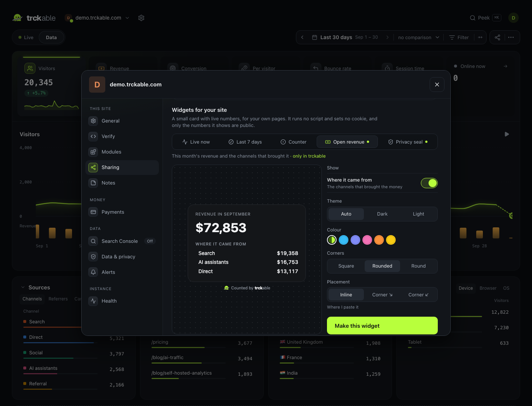
Task: Open the Alerts bell icon
Action: [x=93, y=272]
